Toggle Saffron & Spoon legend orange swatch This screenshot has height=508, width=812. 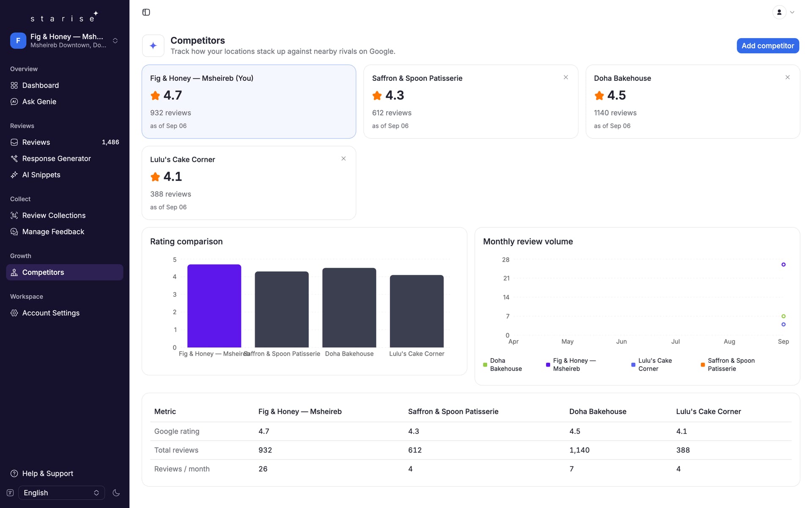point(703,365)
